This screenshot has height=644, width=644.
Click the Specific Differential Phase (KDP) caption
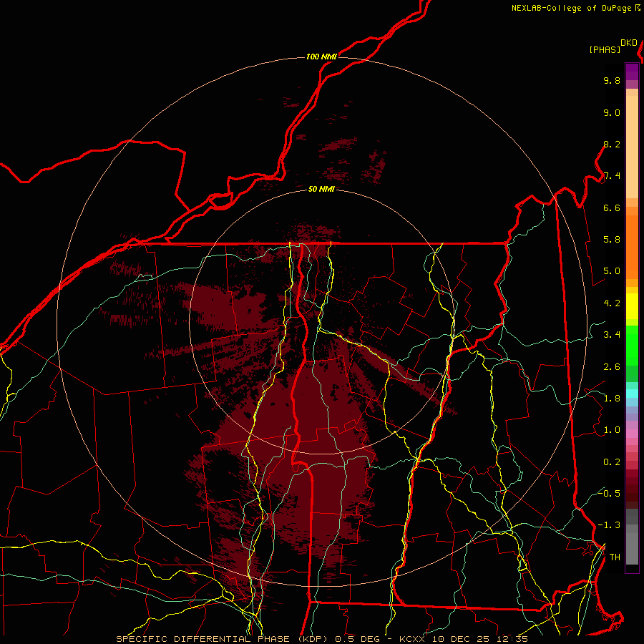223,639
